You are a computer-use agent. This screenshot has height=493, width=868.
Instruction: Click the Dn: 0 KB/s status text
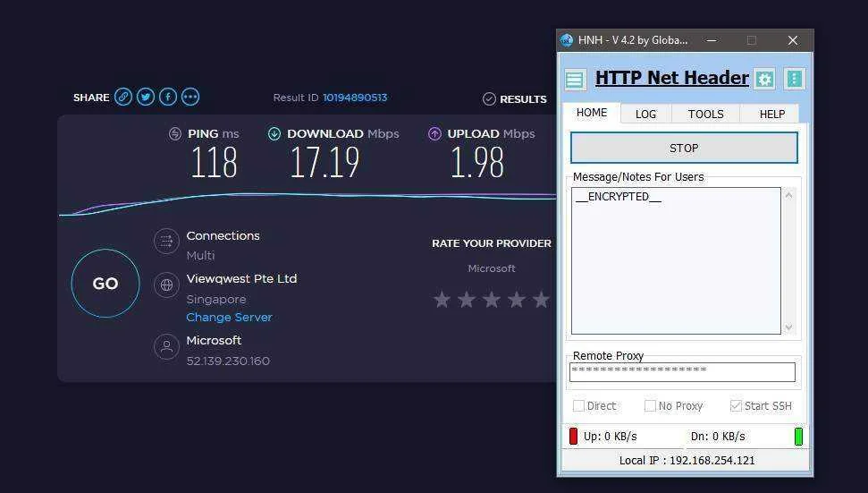718,437
